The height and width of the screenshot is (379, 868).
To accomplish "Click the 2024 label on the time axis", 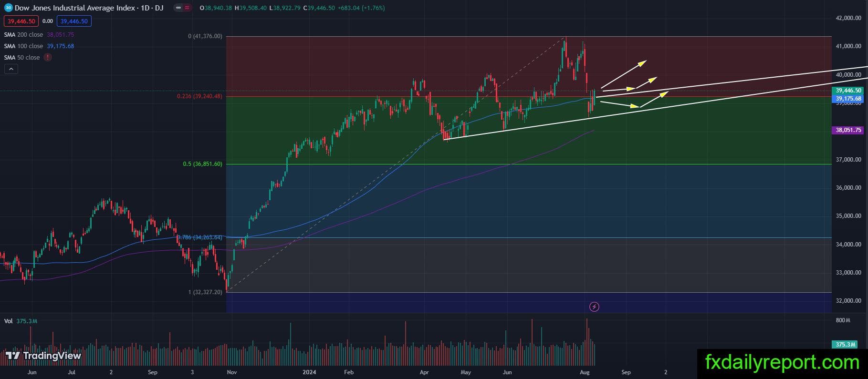I will [309, 372].
